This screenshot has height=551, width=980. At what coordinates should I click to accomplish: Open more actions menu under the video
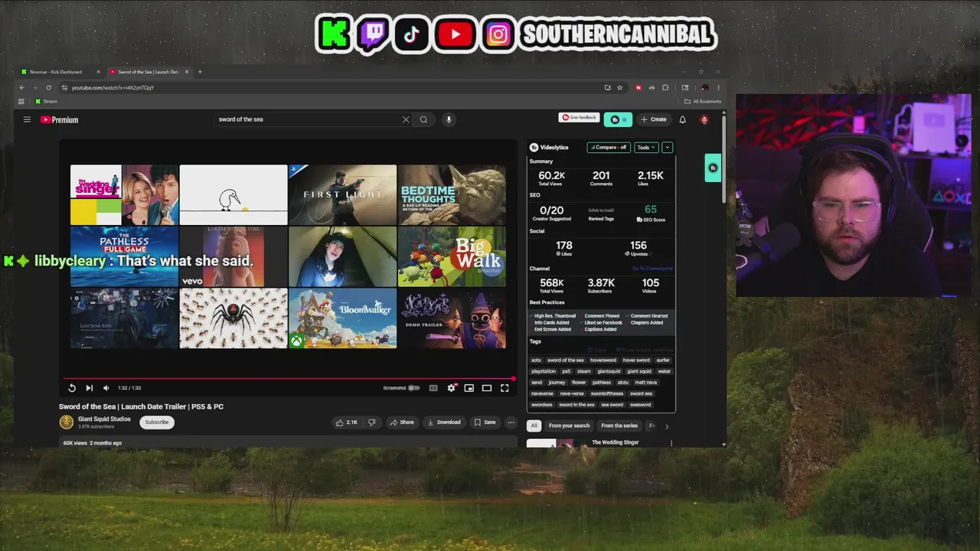(511, 422)
